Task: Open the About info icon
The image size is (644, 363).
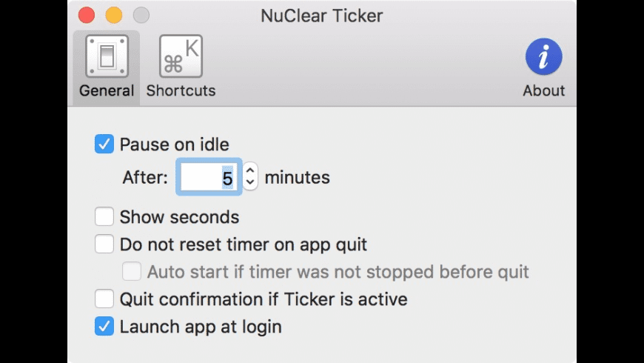Action: pos(544,57)
